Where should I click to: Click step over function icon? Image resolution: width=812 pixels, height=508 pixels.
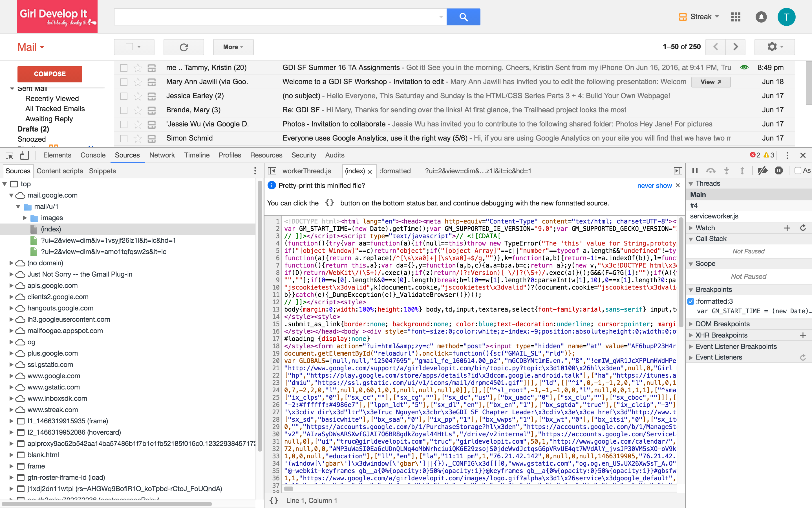[x=711, y=171]
